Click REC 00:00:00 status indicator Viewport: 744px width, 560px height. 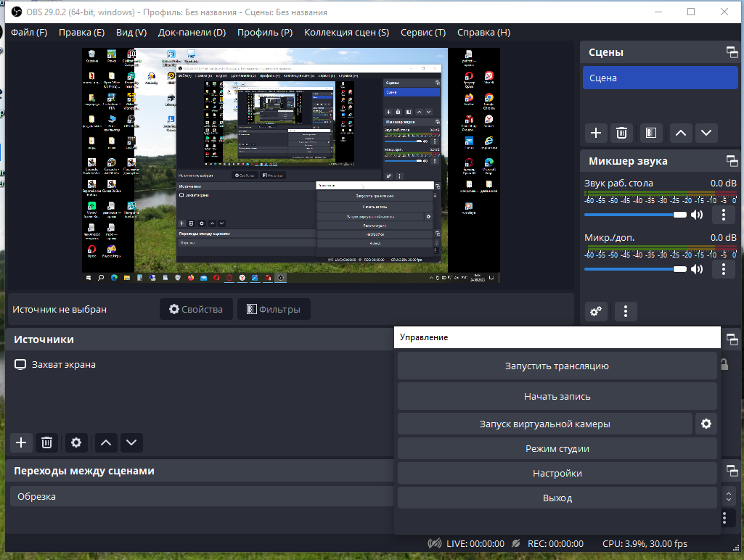[x=548, y=543]
